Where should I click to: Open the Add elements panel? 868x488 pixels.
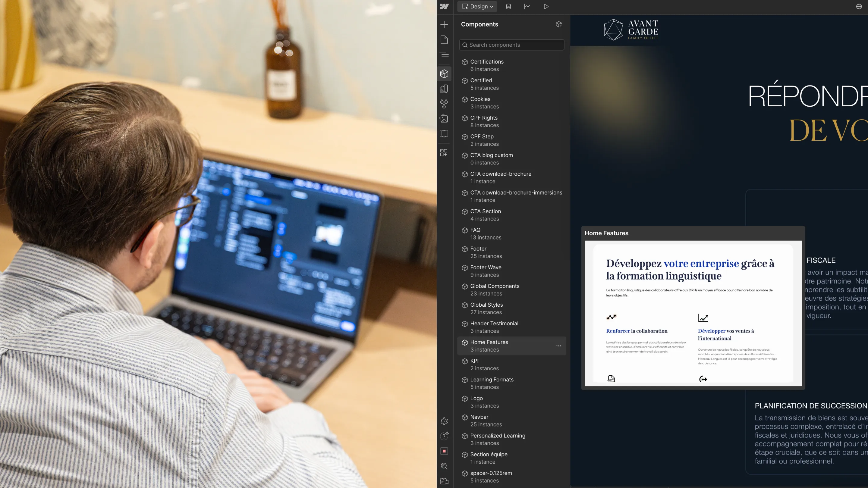tap(444, 25)
